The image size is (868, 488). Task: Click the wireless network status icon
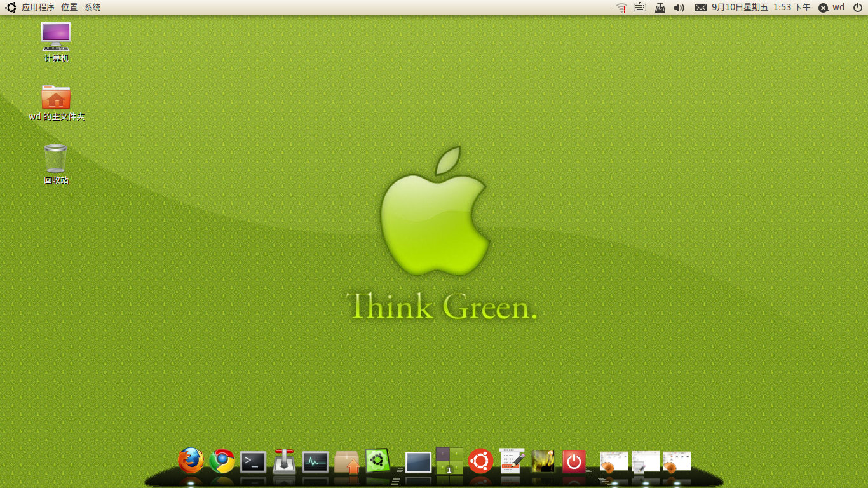[x=621, y=8]
